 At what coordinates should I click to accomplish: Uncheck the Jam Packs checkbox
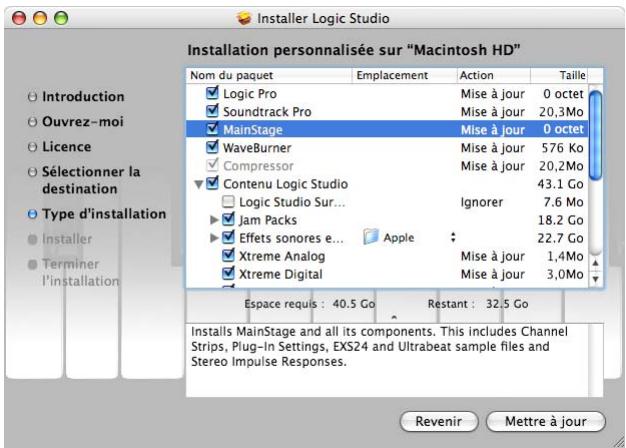228,219
